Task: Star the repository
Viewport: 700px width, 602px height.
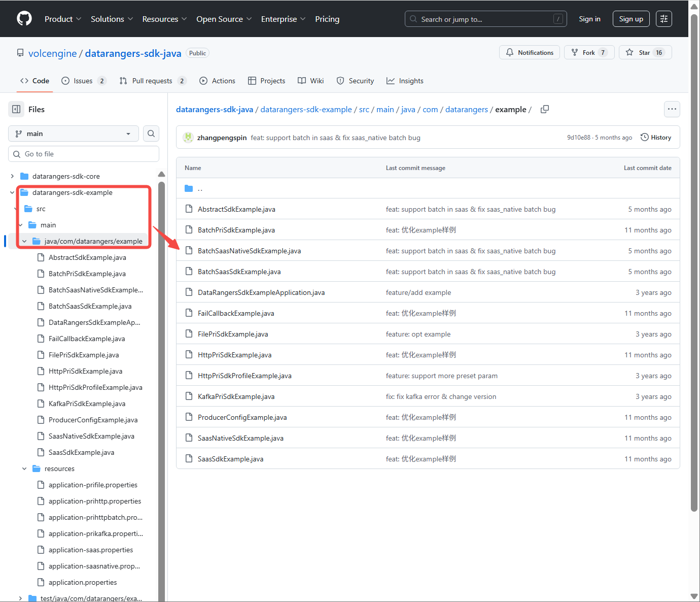Action: (x=645, y=52)
